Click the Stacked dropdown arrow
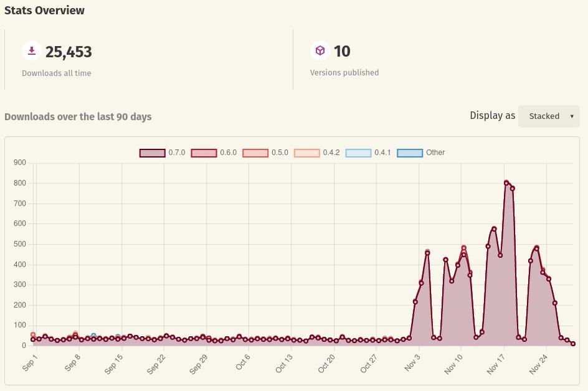Image resolution: width=588 pixels, height=391 pixels. [x=571, y=116]
